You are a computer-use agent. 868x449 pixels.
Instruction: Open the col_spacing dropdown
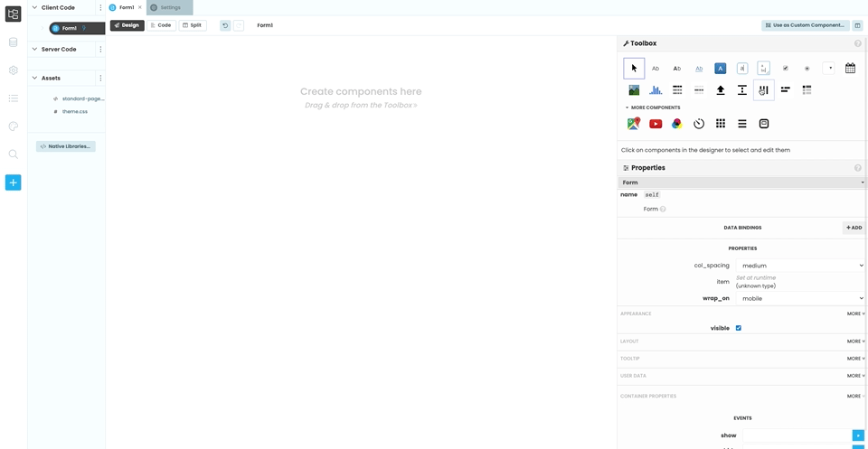click(x=800, y=266)
